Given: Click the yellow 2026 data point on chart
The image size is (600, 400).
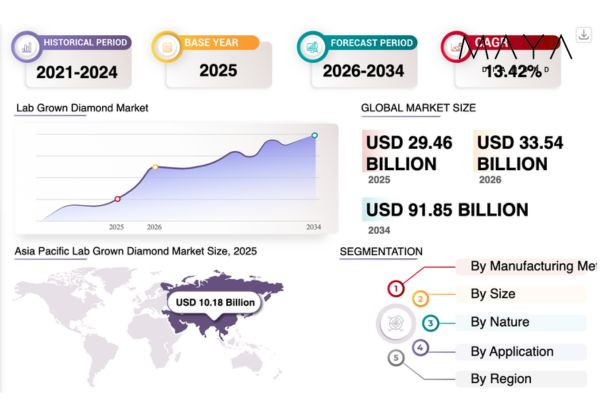Looking at the screenshot, I should pos(154,167).
